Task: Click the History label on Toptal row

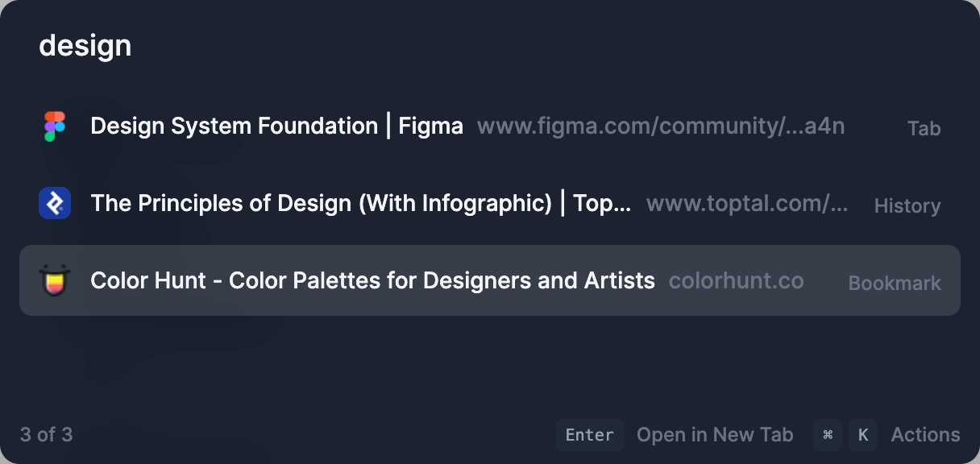Action: click(907, 206)
